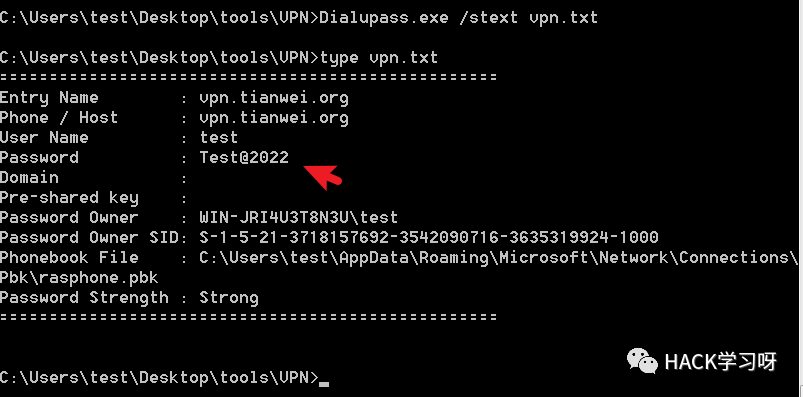Screen dimensions: 803x397
Task: Click the Password Owner value WIN-JRI4U3T8N3U\test
Action: [299, 217]
